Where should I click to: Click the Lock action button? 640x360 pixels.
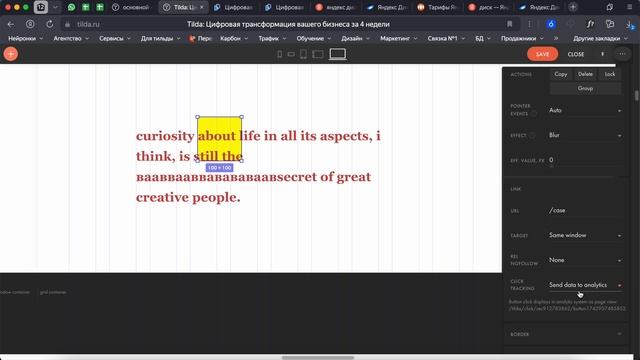click(610, 74)
